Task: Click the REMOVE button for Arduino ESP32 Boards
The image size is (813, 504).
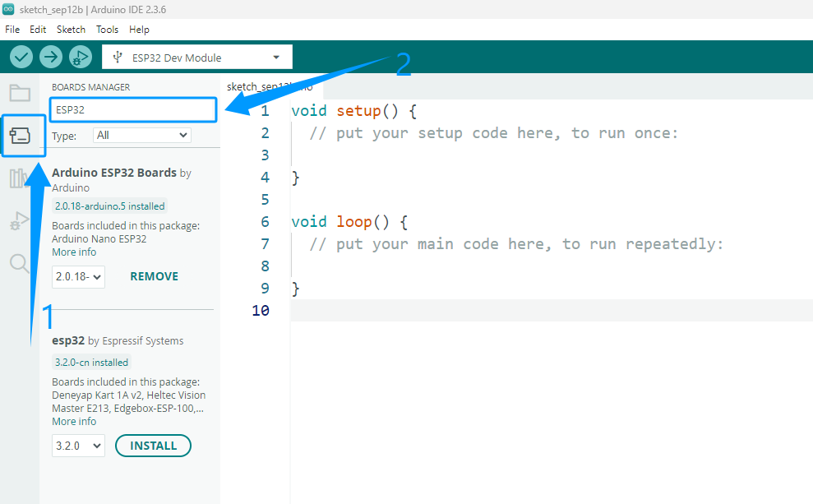Action: coord(154,276)
